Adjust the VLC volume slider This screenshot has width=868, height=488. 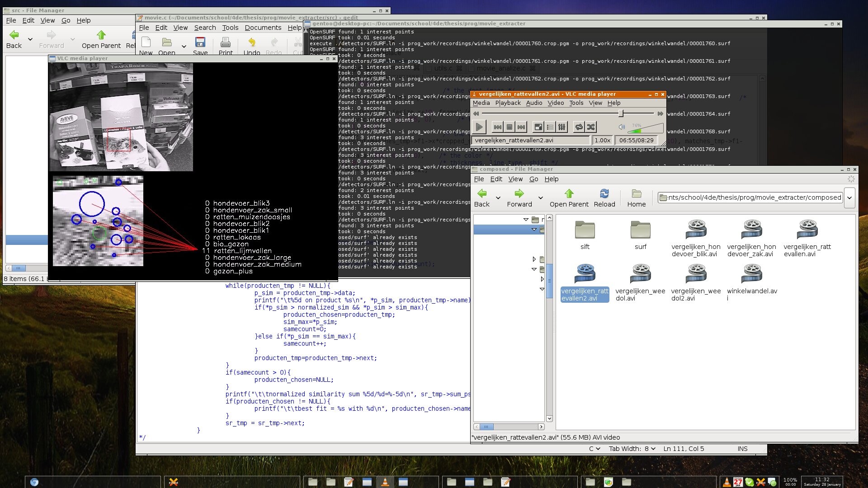pos(646,128)
